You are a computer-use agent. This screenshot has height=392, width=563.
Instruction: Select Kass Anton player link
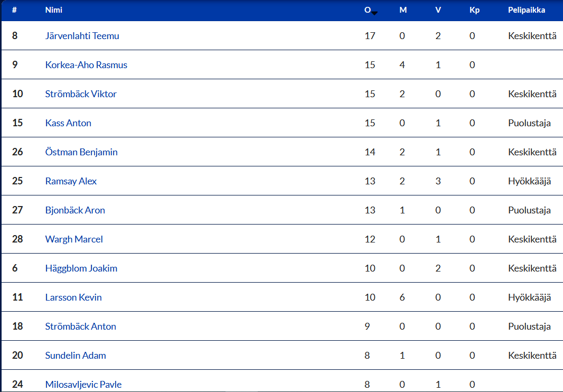click(68, 123)
